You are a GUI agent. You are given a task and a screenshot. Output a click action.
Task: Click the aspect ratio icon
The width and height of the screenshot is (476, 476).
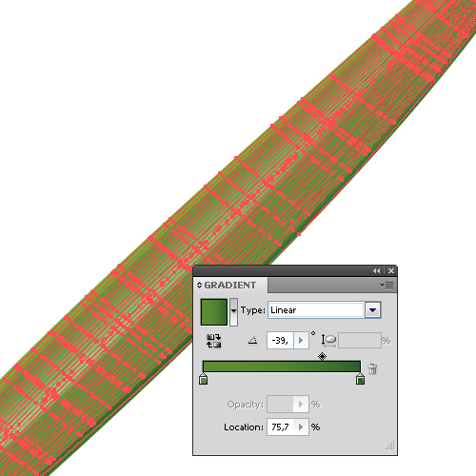click(328, 341)
